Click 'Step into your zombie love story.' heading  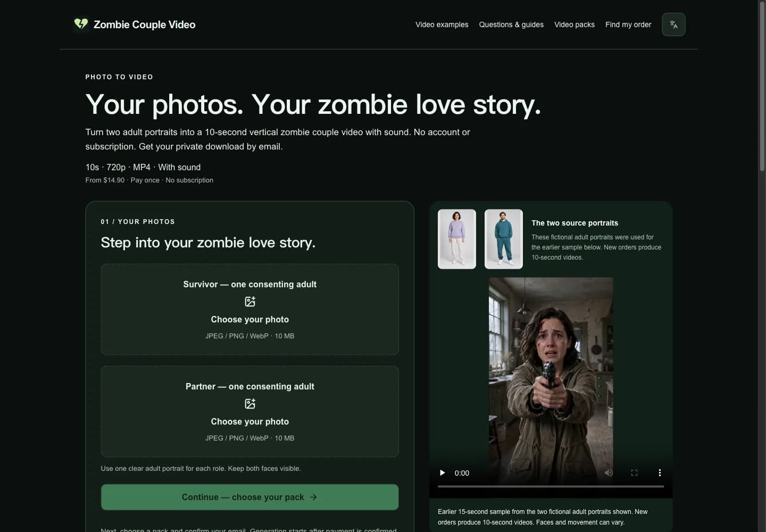[x=208, y=243]
